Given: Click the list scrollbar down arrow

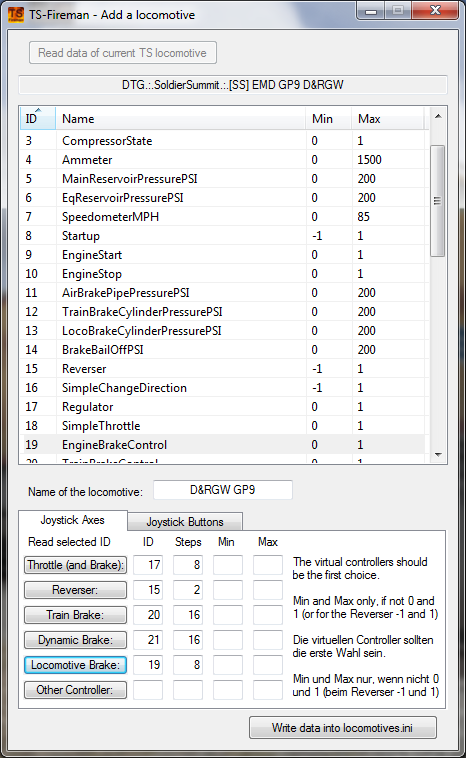Looking at the screenshot, I should [x=438, y=454].
